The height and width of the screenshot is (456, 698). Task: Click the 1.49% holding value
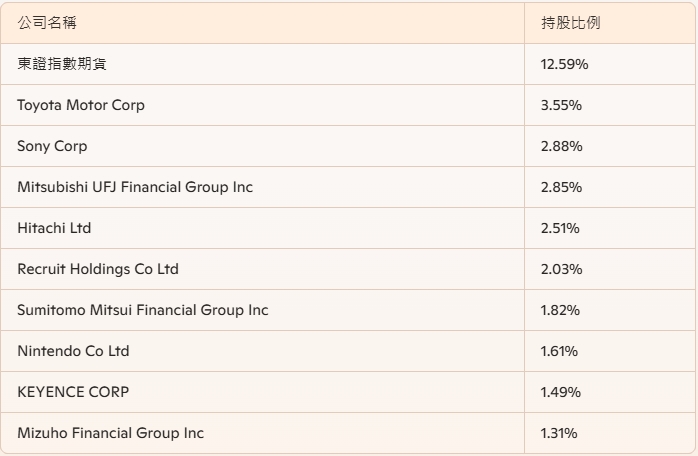click(560, 392)
